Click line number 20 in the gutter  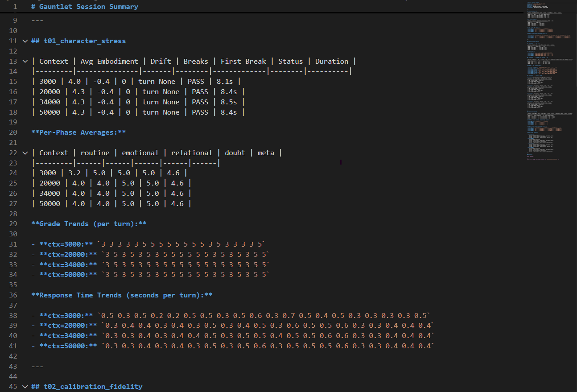12,132
